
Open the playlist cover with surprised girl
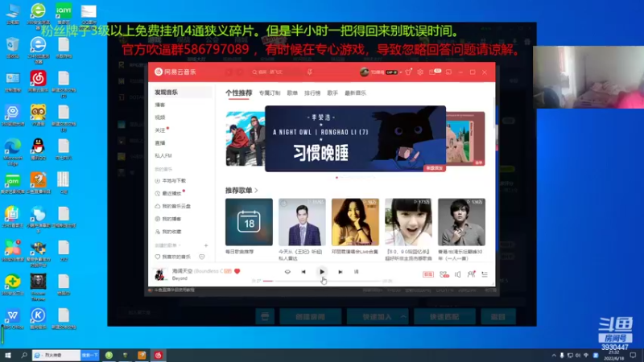tap(408, 222)
